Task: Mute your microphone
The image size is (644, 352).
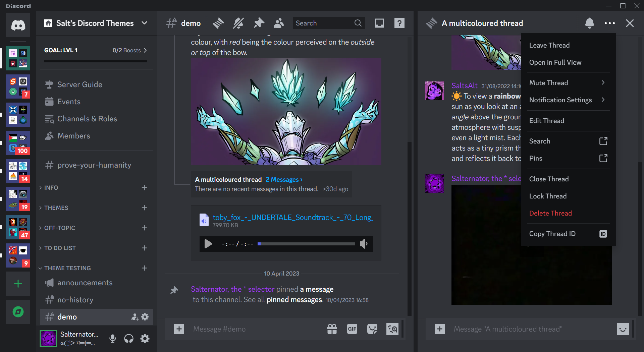Action: 112,338
